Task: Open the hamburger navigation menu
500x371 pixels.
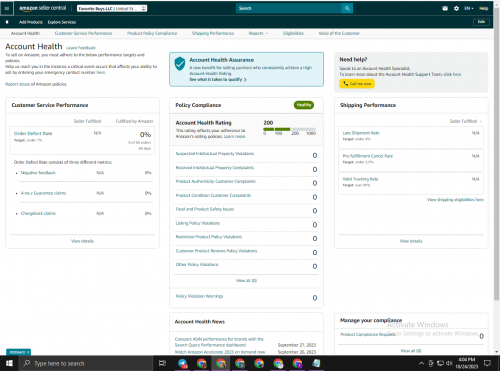Action: click(7, 8)
